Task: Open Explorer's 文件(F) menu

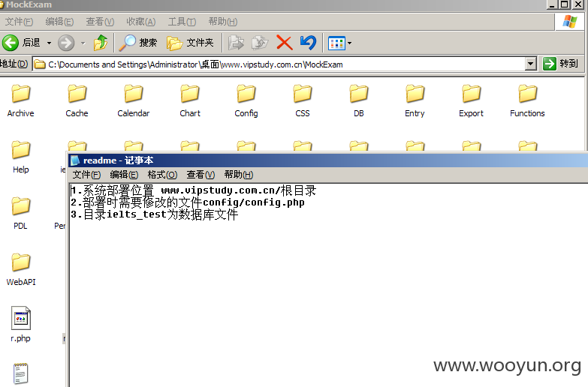Action: point(19,22)
